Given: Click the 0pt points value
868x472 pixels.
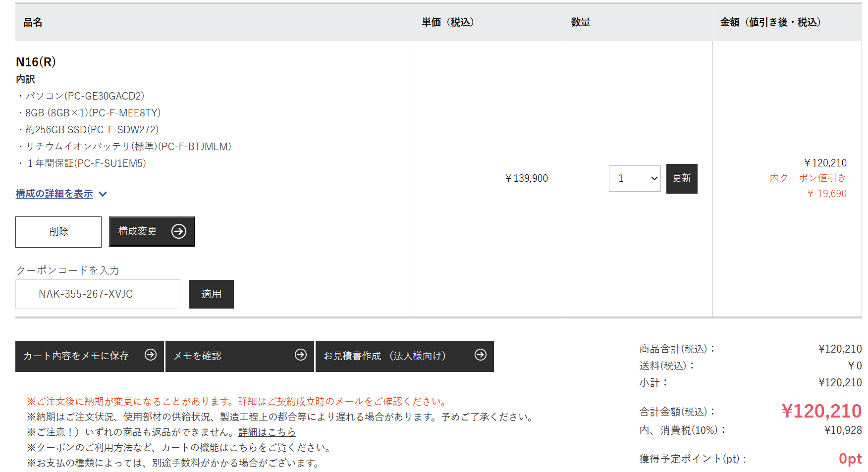Looking at the screenshot, I should tap(850, 459).
